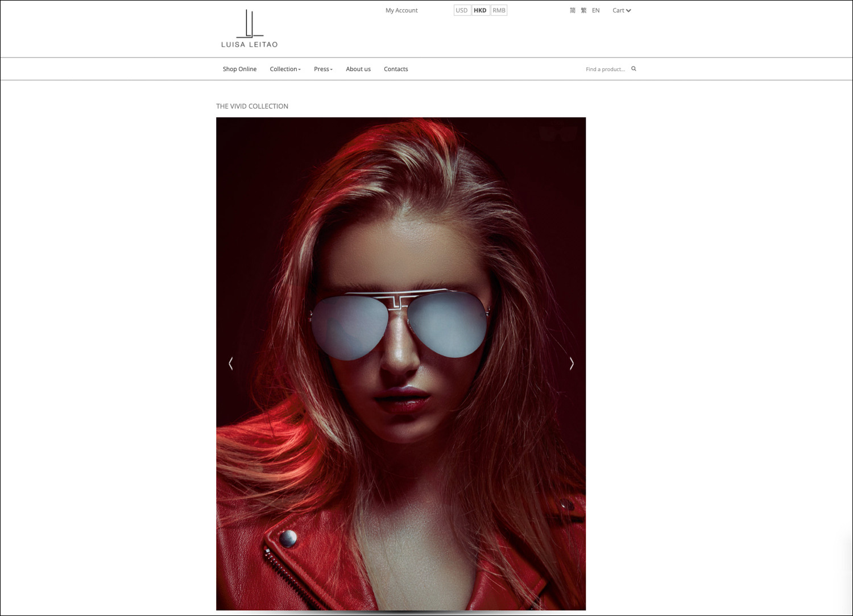Screen dimensions: 853x616
Task: Select HKD currency
Action: tap(480, 10)
